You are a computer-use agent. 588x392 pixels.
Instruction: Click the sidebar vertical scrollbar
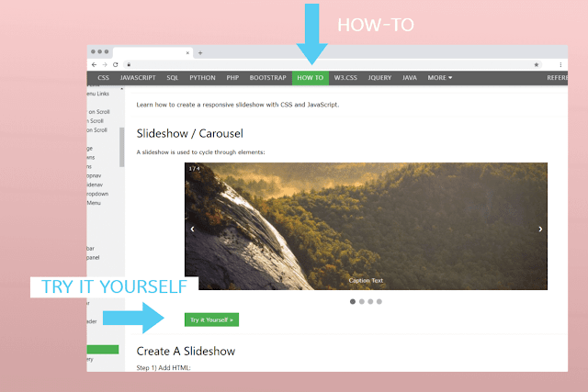(121, 147)
